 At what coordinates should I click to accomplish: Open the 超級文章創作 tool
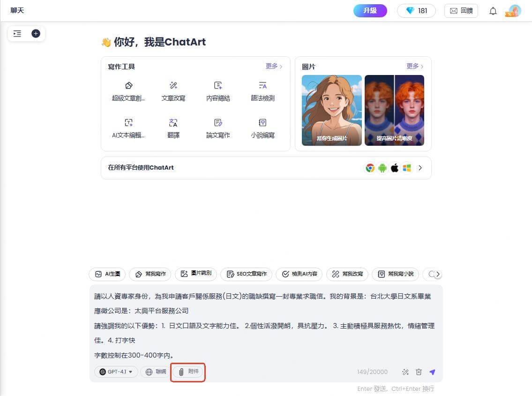pyautogui.click(x=128, y=92)
